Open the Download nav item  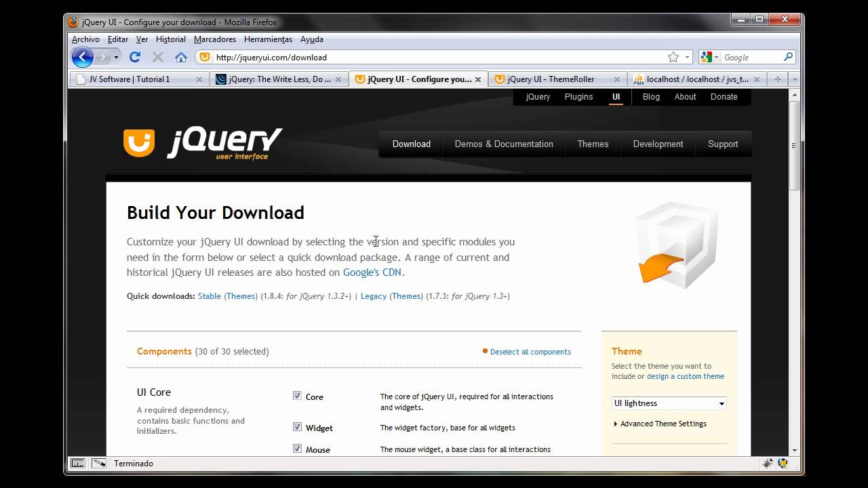411,144
